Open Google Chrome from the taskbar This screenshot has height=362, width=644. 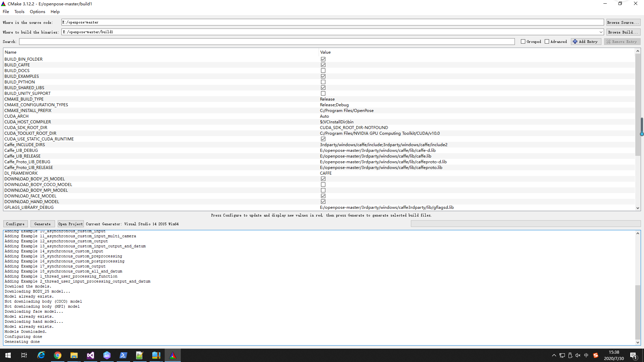[58, 355]
